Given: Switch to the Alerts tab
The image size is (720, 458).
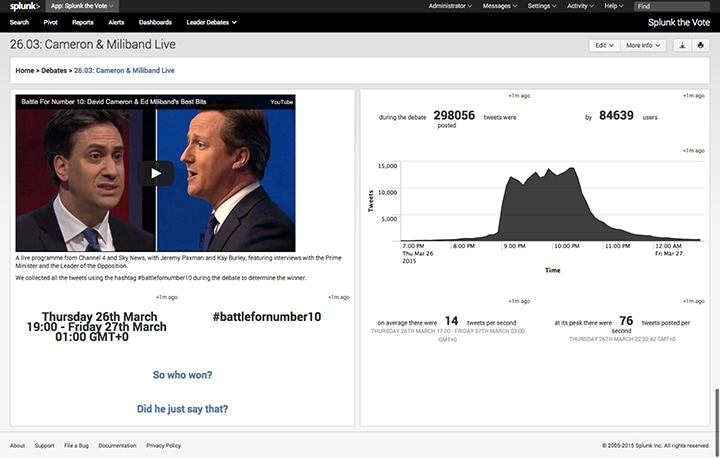Looking at the screenshot, I should 116,22.
